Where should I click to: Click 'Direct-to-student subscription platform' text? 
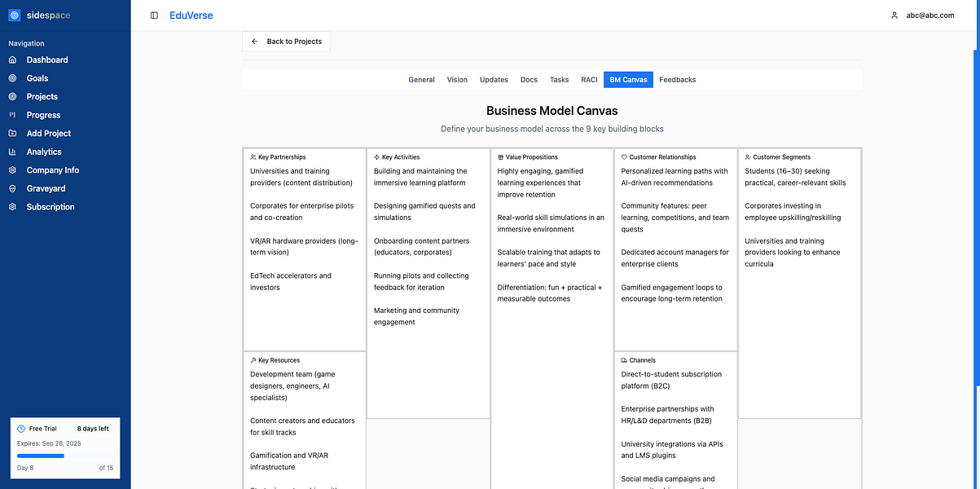[671, 381]
